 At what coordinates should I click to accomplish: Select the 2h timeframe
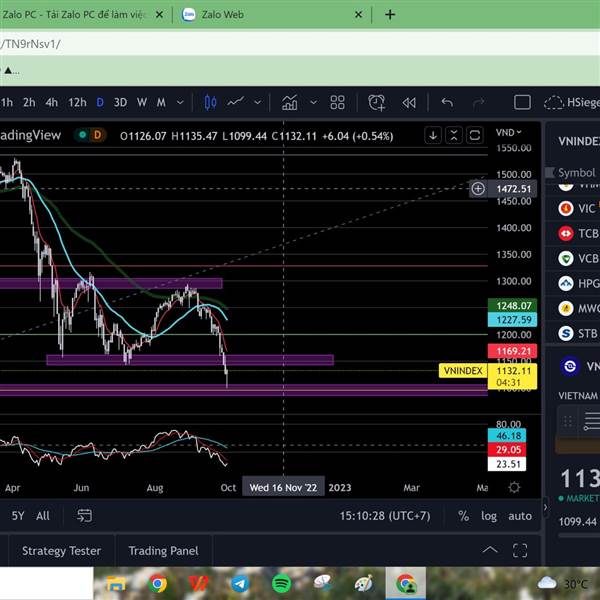click(29, 103)
